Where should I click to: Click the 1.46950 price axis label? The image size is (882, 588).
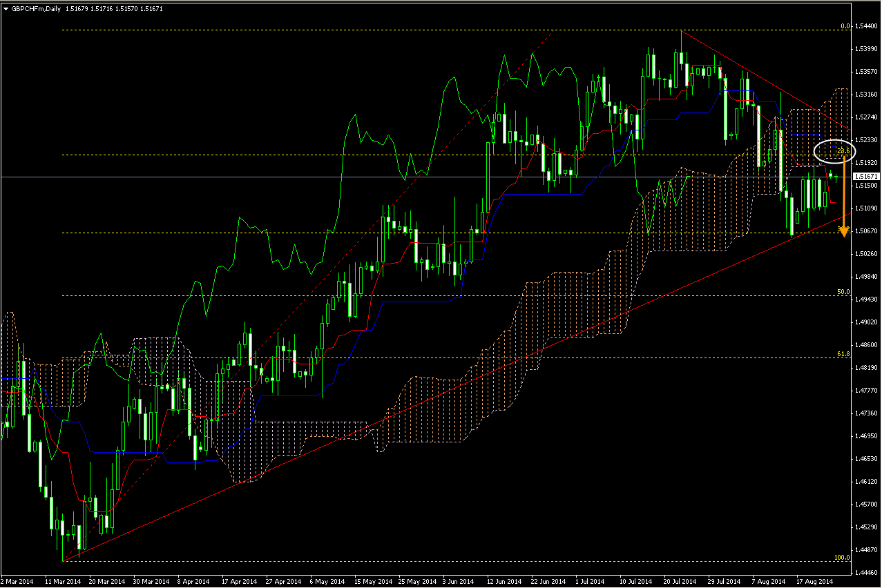coord(866,436)
